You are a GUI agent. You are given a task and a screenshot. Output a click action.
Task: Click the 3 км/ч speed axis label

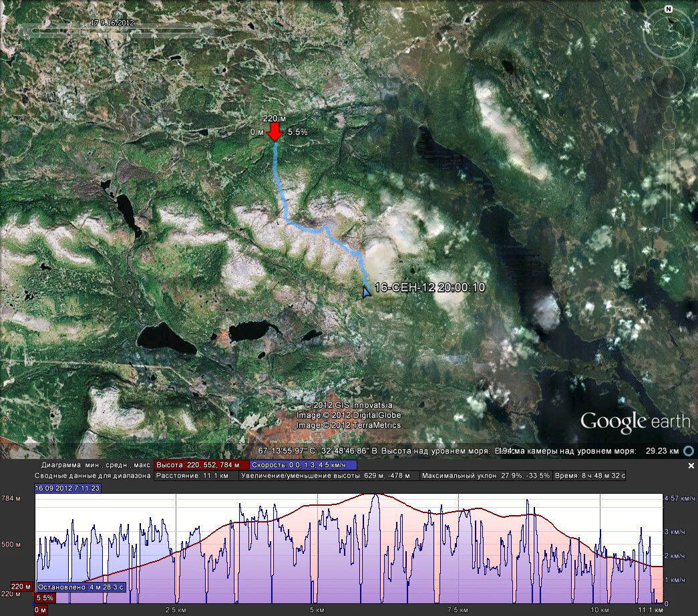click(x=675, y=532)
